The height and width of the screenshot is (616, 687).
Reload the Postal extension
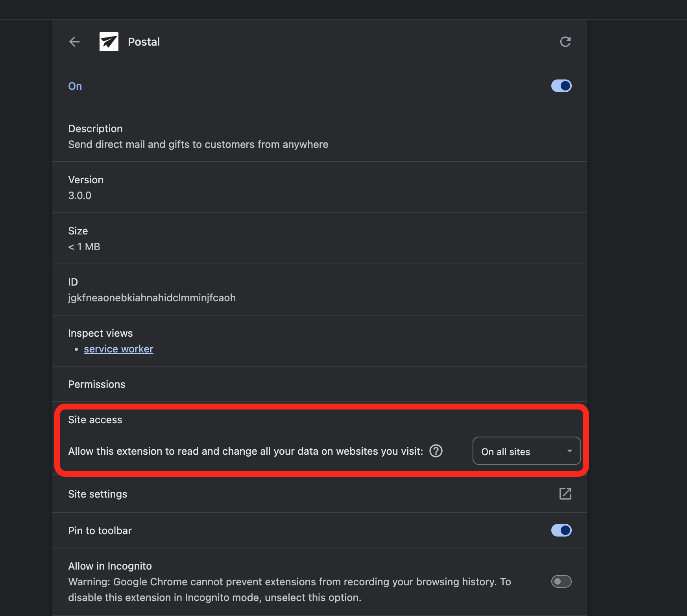[565, 42]
